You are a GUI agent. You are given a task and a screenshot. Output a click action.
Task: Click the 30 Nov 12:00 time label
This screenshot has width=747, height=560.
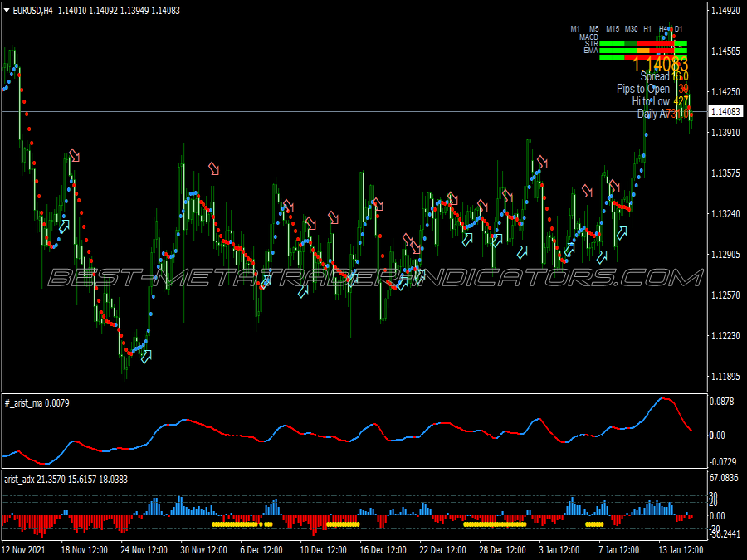pyautogui.click(x=203, y=549)
